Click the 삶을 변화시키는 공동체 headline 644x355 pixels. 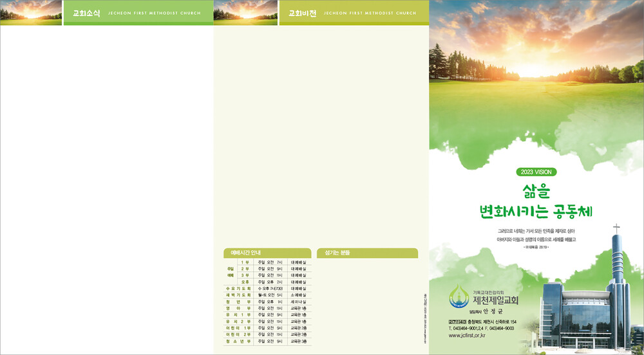(x=536, y=201)
